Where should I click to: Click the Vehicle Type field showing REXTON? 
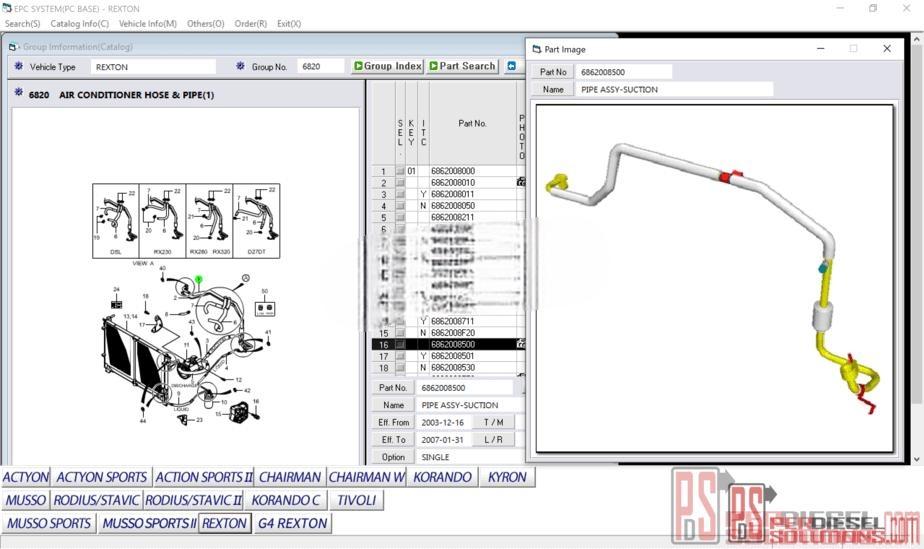(153, 67)
